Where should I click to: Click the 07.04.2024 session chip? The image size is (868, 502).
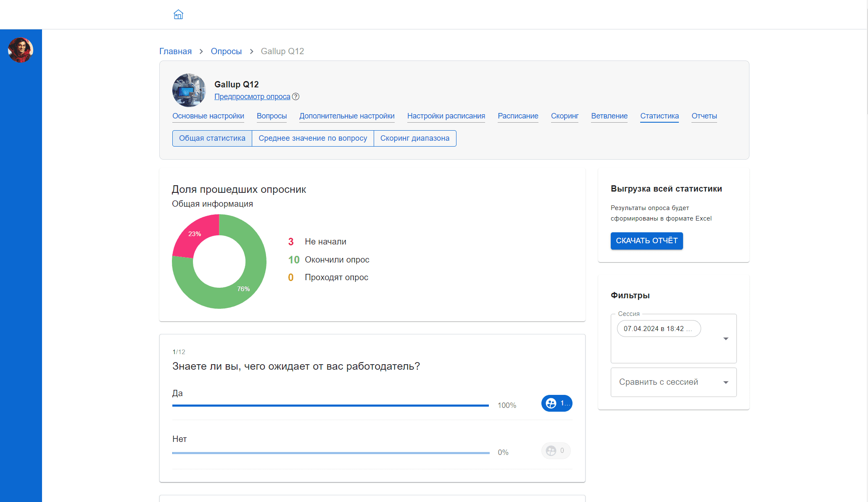click(x=658, y=329)
